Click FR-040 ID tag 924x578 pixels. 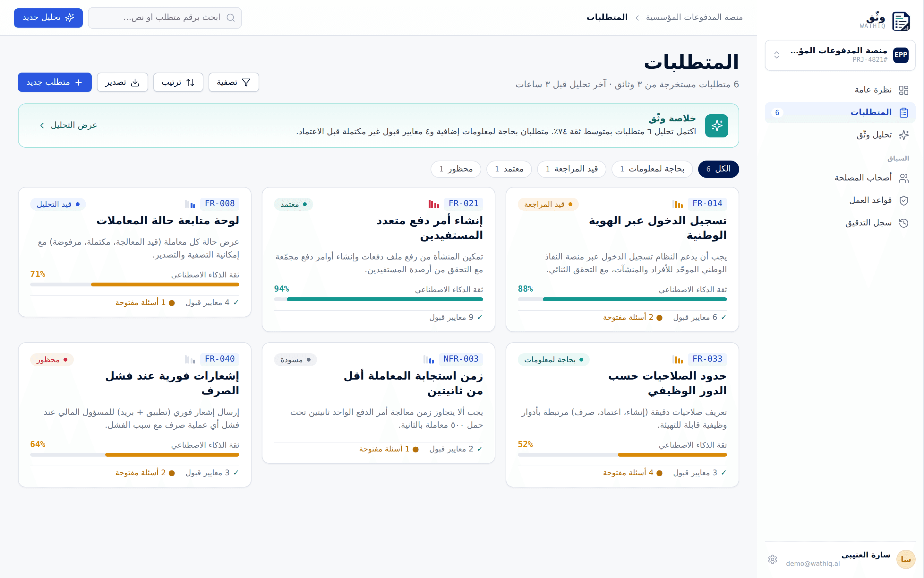click(x=220, y=359)
